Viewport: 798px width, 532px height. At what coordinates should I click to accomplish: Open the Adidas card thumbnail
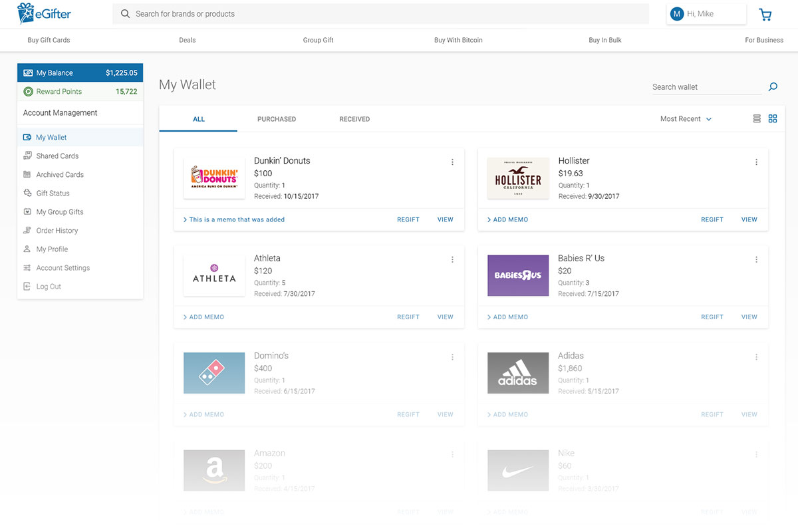pyautogui.click(x=518, y=373)
